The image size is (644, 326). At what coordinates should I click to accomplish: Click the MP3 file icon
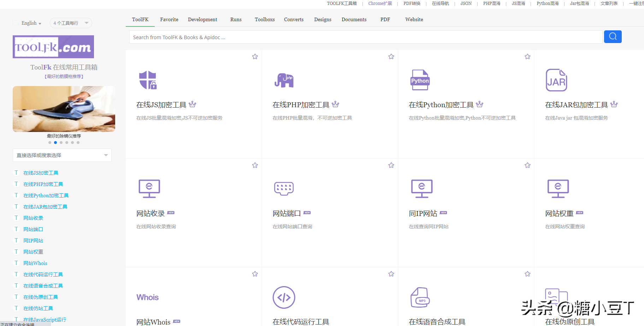[x=420, y=297]
